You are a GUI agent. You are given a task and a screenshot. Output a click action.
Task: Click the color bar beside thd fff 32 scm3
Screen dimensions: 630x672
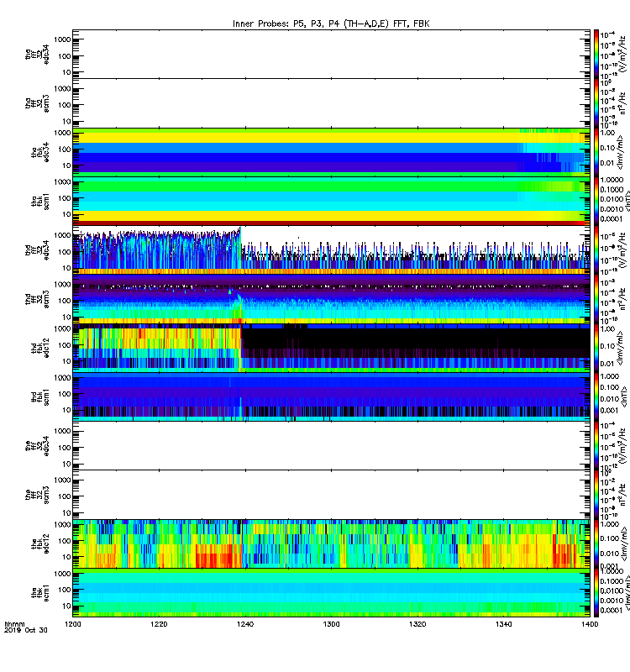pos(596,299)
